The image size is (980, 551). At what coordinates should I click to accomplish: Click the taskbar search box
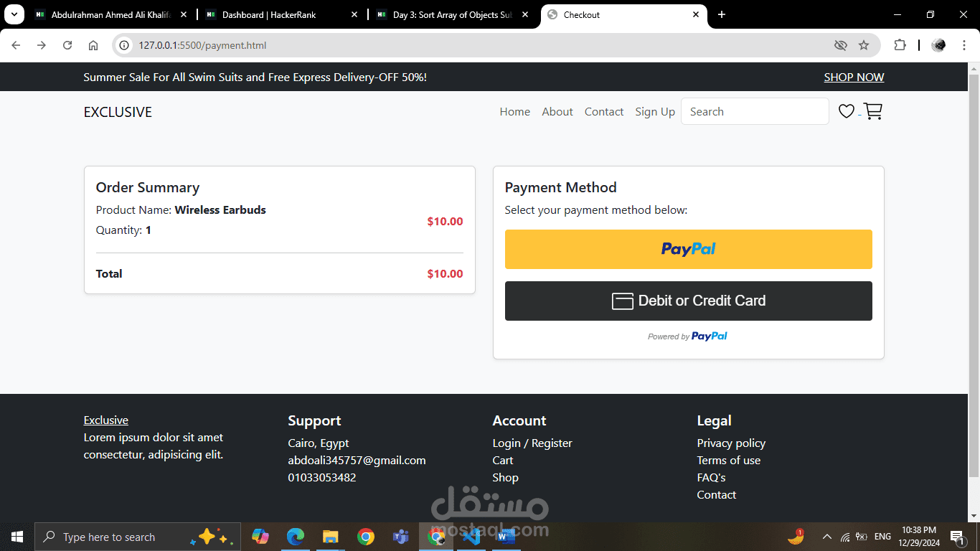click(x=138, y=537)
